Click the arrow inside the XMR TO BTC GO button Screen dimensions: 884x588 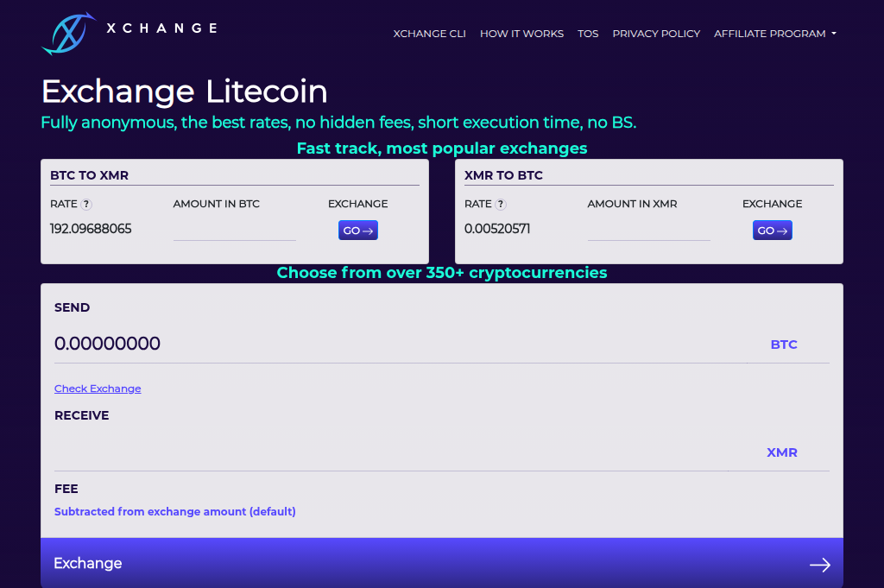[781, 230]
